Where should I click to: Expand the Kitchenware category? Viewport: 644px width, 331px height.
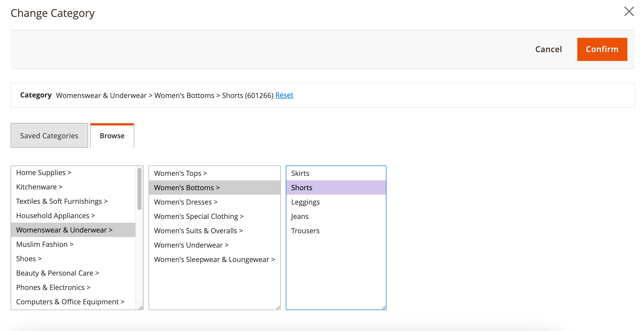(39, 187)
